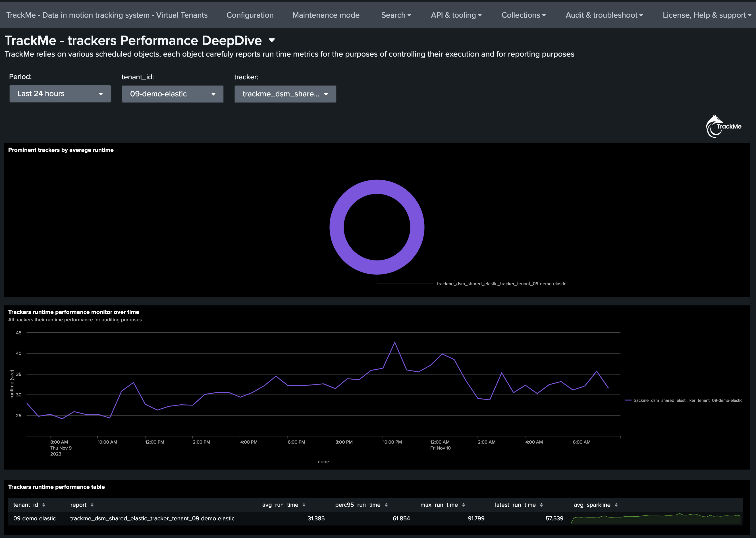Expand License, Help & support menu
Screen dimensions: 756x538
707,15
